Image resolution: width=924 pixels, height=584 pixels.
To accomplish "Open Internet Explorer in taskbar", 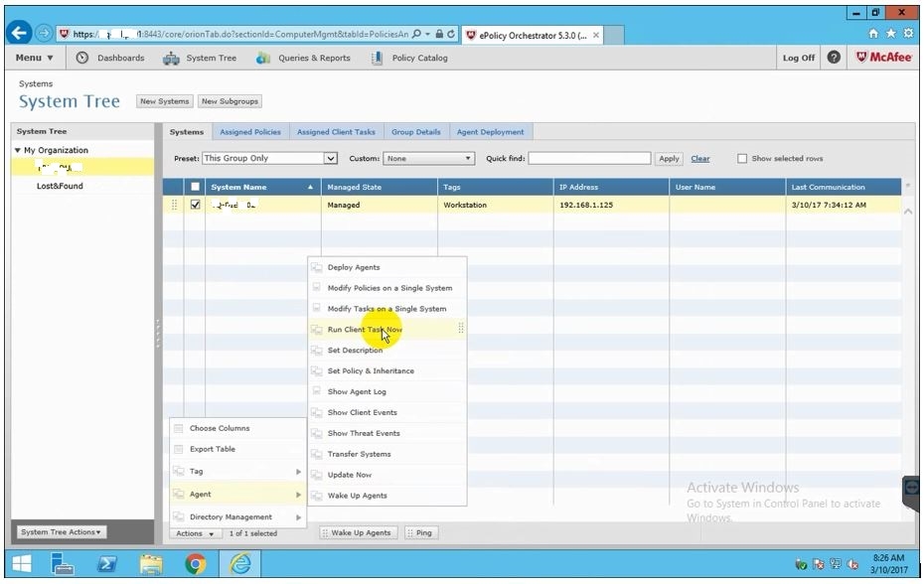I will point(240,564).
